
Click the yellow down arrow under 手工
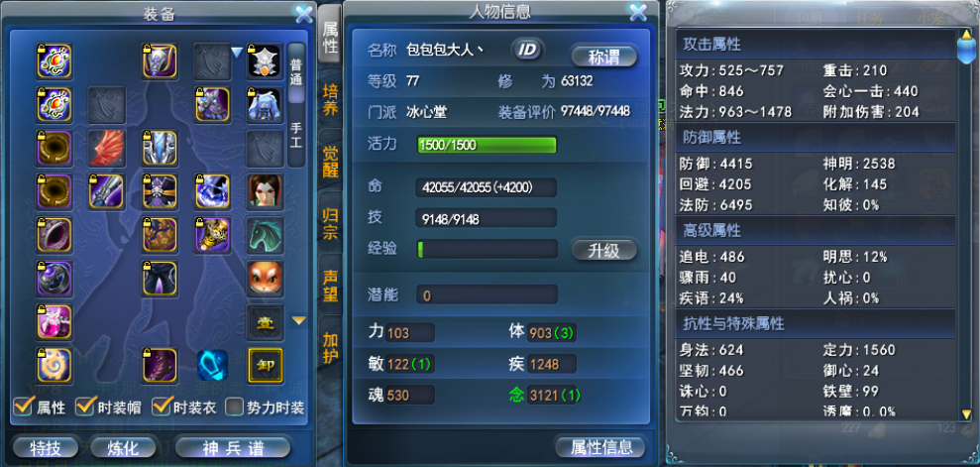(x=299, y=320)
